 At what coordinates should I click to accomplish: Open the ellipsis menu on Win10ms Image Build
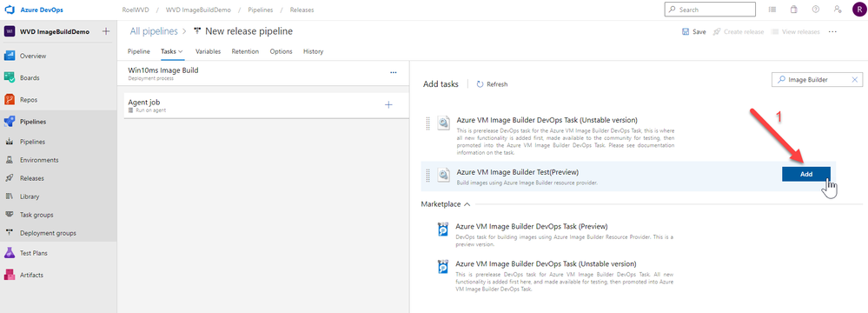[x=393, y=72]
